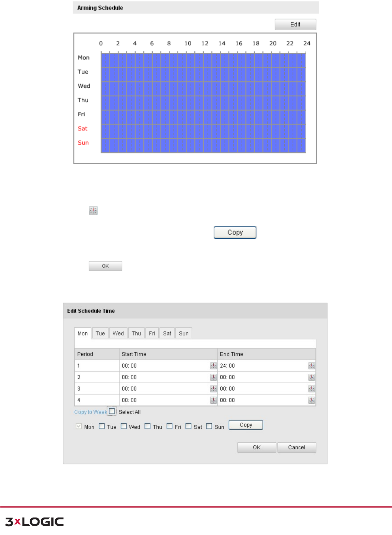Check the Sun copy checkbox
The width and height of the screenshot is (392, 535).
pos(209,426)
